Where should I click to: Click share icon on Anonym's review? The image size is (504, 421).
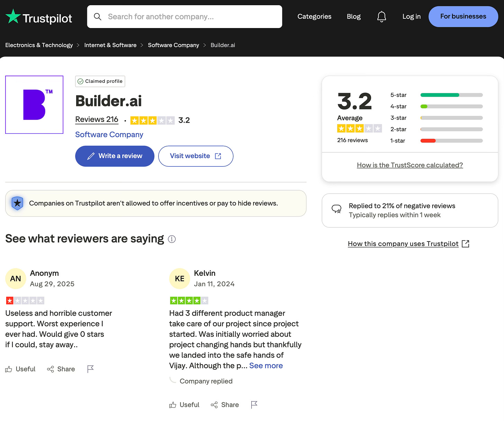(x=51, y=369)
